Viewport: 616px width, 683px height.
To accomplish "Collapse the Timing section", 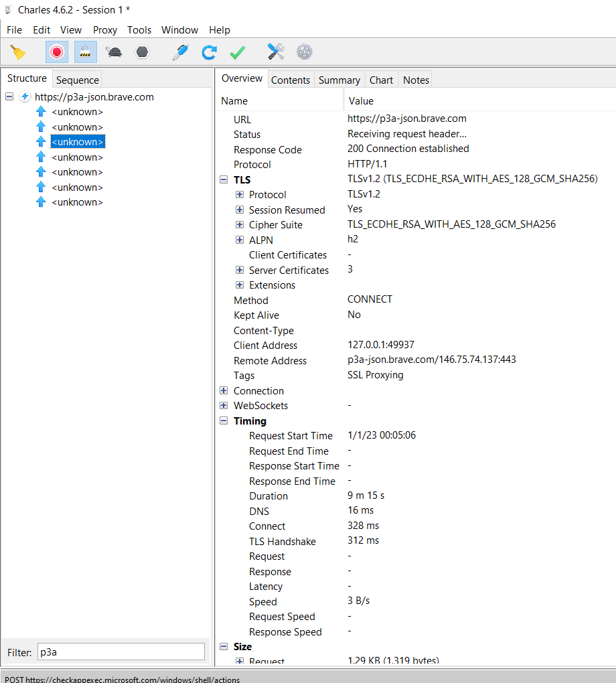I will (223, 421).
